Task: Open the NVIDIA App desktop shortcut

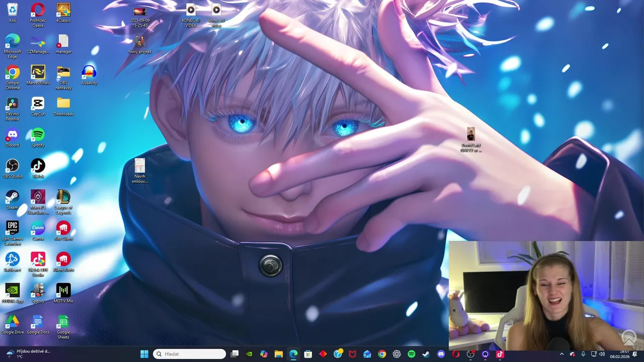Action: tap(13, 294)
